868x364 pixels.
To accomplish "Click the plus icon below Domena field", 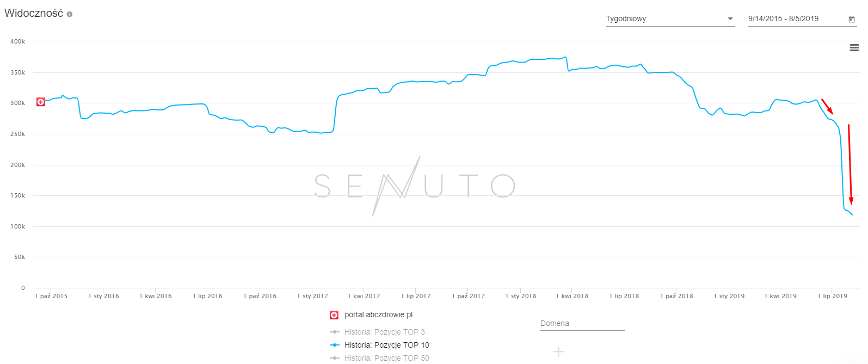I will (558, 351).
